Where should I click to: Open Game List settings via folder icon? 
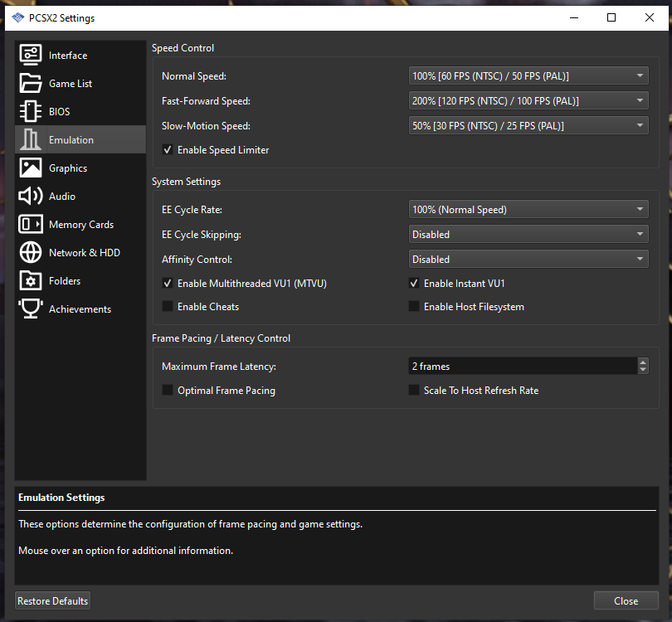click(x=31, y=83)
